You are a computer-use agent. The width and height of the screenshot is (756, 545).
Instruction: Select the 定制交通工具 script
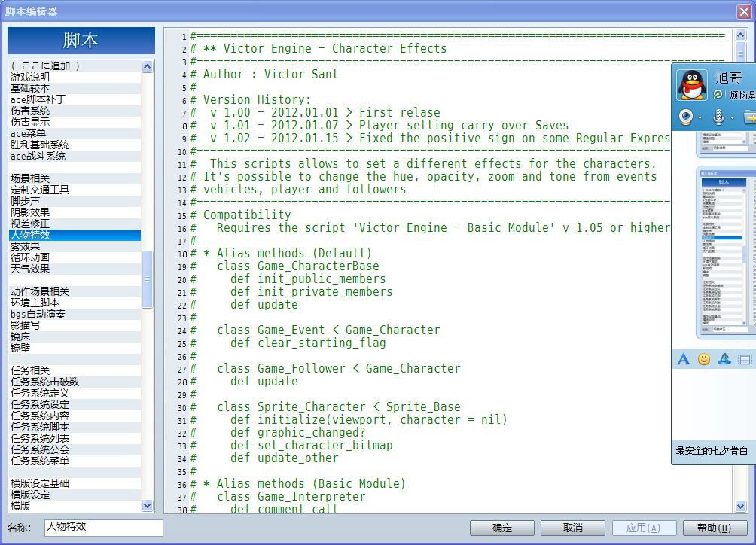pyautogui.click(x=75, y=190)
